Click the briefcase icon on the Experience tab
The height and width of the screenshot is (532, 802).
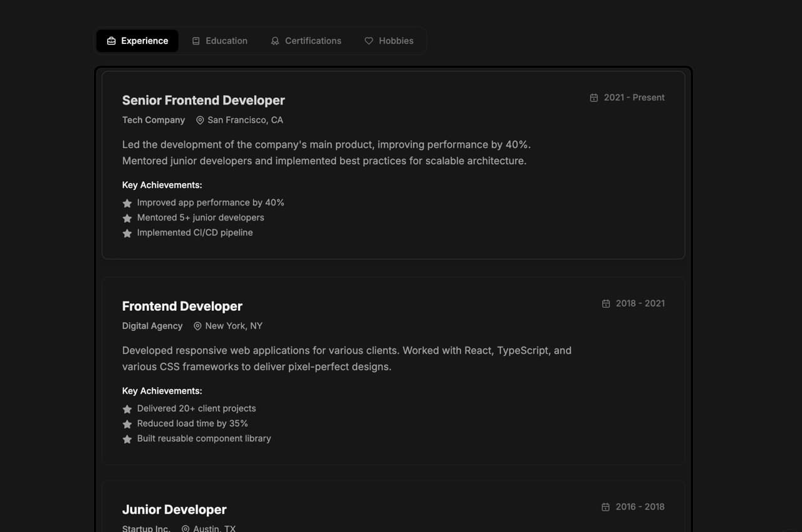[111, 41]
